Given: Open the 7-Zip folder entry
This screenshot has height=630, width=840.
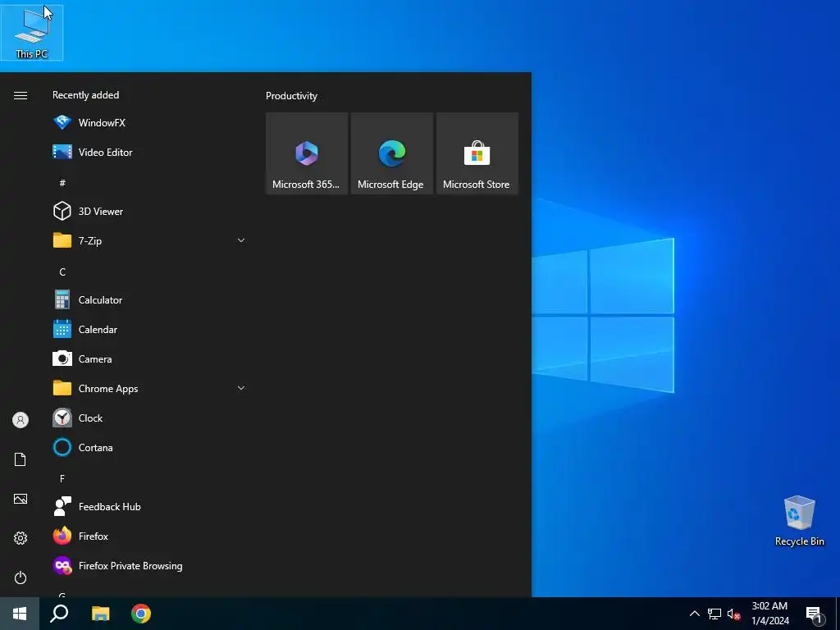Looking at the screenshot, I should [149, 240].
